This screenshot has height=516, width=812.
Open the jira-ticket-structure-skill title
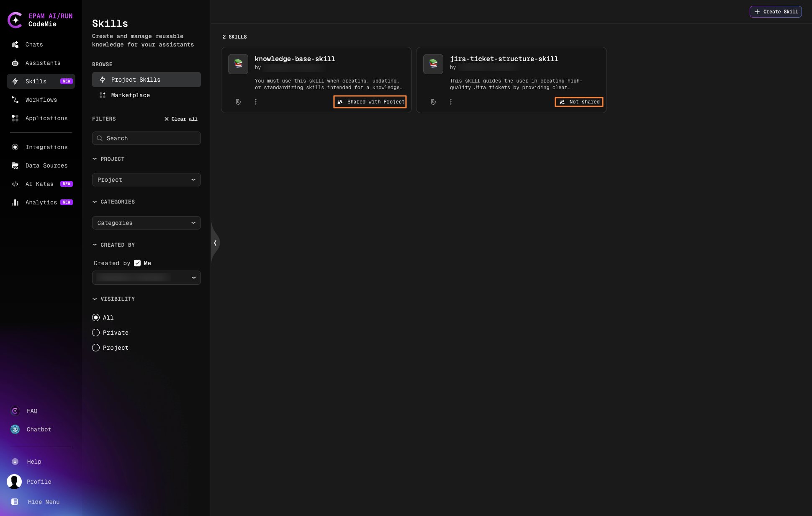click(x=504, y=59)
